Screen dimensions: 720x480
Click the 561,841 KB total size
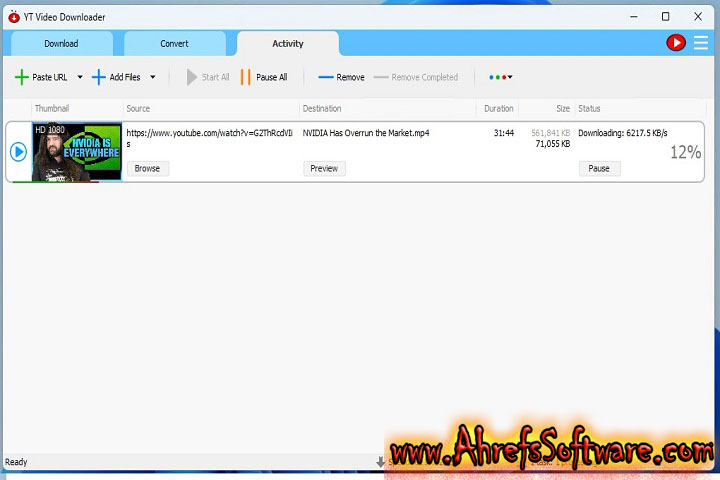tap(551, 133)
